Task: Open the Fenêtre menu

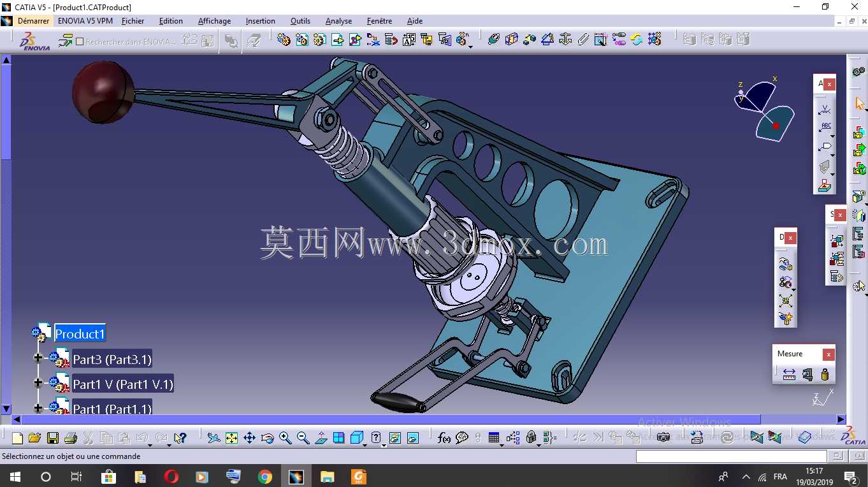Action: pyautogui.click(x=379, y=21)
